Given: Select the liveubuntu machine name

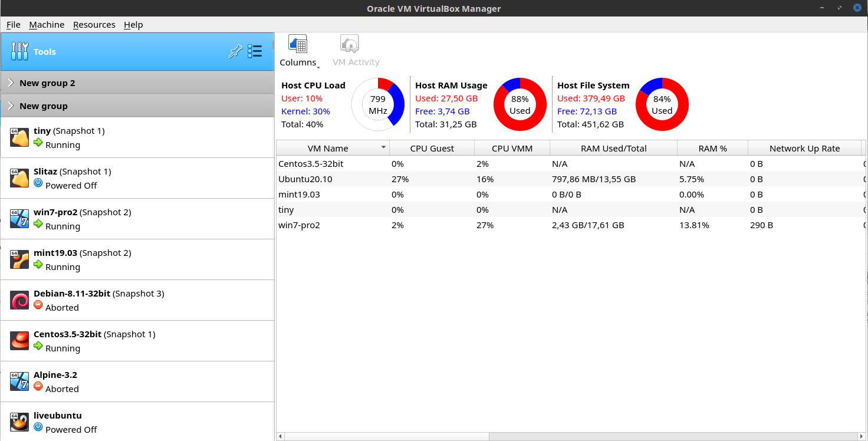Looking at the screenshot, I should pos(58,416).
